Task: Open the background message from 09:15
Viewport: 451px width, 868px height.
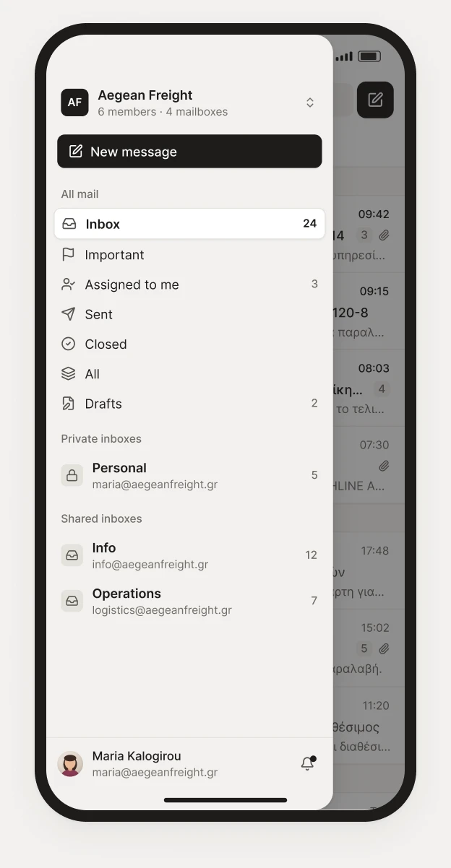Action: point(369,311)
